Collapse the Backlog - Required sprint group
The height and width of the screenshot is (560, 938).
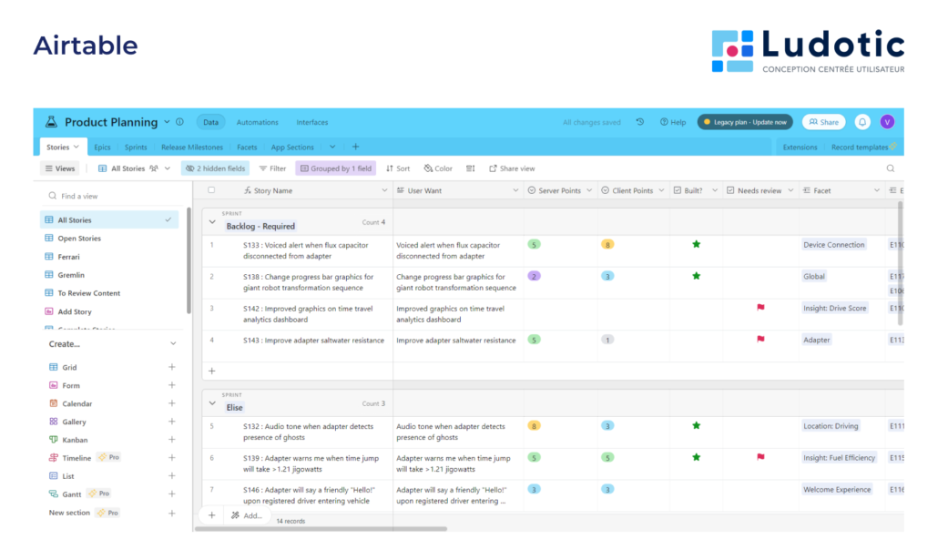pos(213,221)
